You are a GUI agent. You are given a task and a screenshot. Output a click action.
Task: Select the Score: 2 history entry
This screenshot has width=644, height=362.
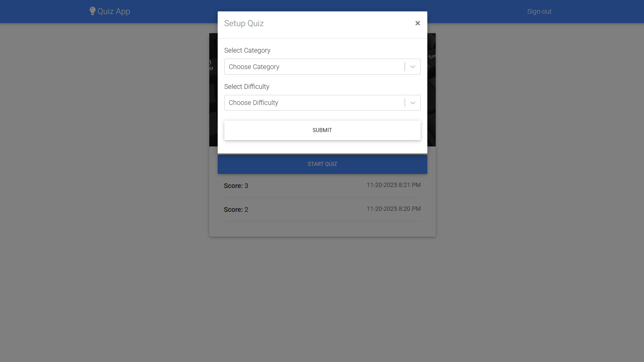[322, 209]
